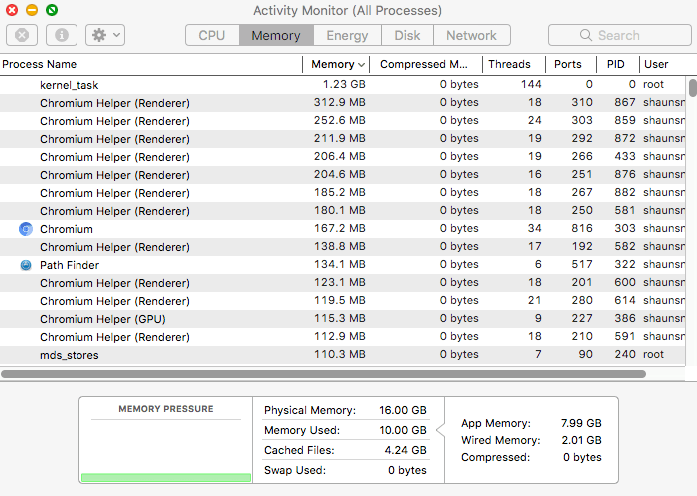Select the mds_stores process row
The height and width of the screenshot is (496, 697).
coord(342,355)
